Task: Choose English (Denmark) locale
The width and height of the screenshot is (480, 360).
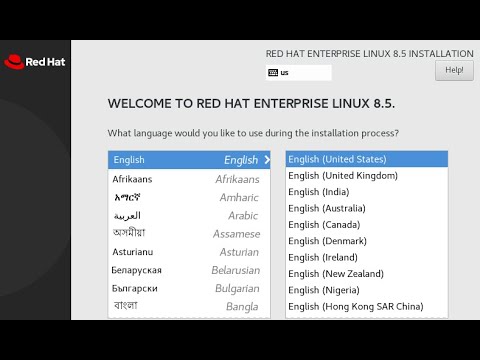Action: (x=367, y=241)
